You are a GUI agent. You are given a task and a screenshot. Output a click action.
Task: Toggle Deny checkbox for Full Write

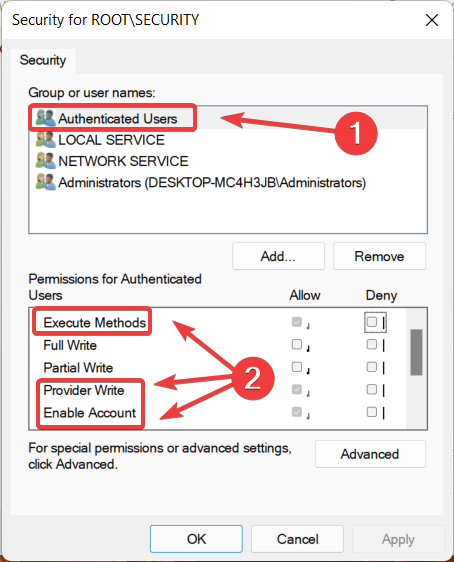(372, 344)
